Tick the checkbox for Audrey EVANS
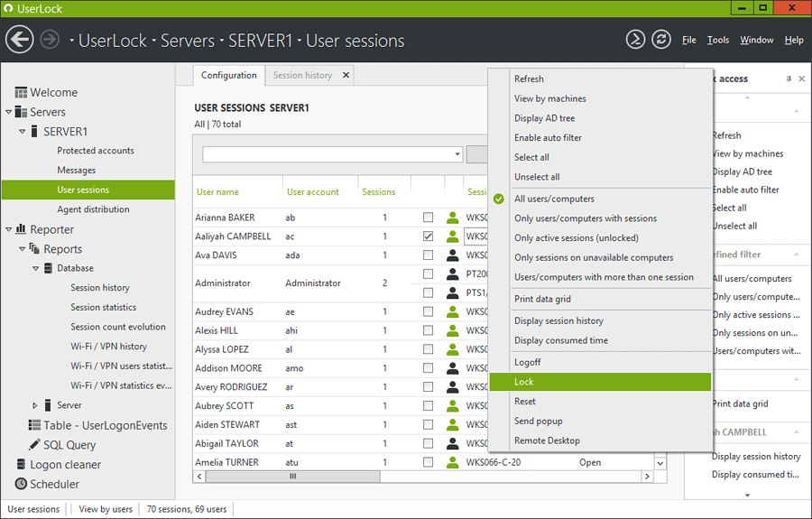812x519 pixels. 428,312
